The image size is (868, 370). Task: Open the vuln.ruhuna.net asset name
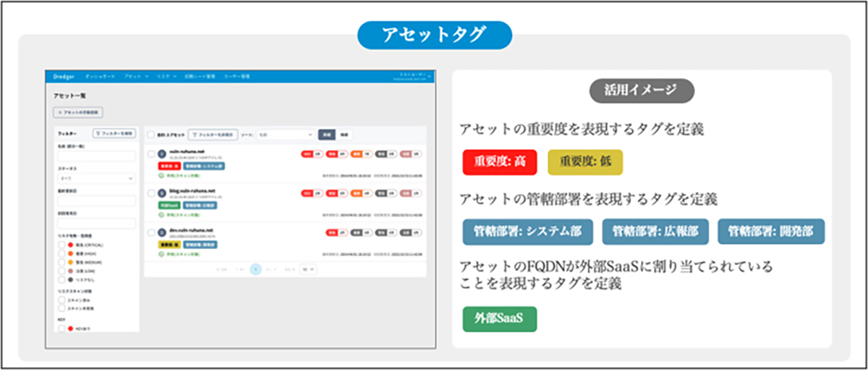187,151
